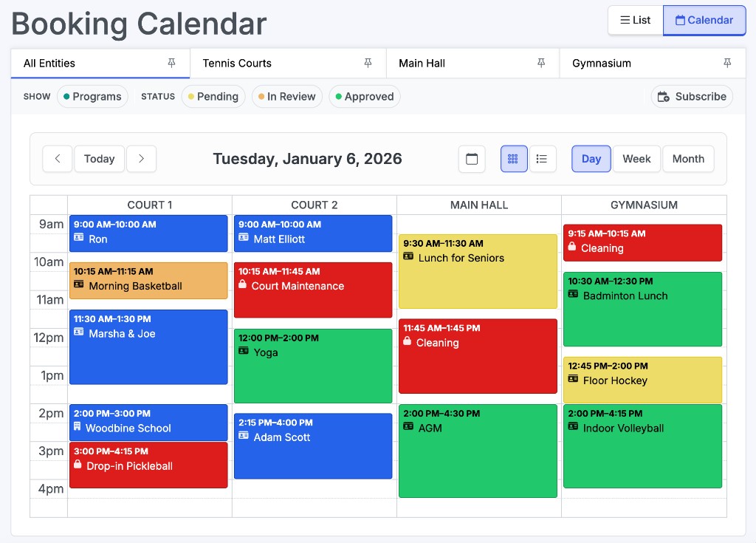Open the Yoga booking on Court 2

312,365
